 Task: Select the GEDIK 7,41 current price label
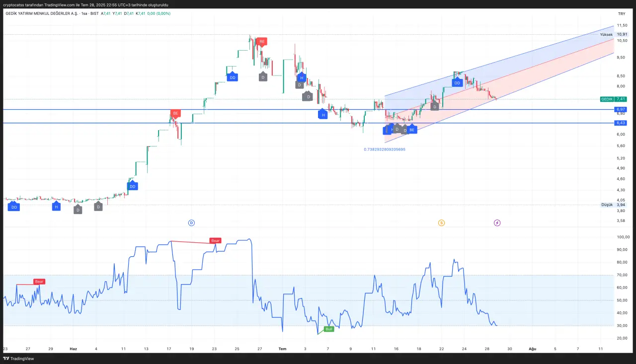click(614, 99)
